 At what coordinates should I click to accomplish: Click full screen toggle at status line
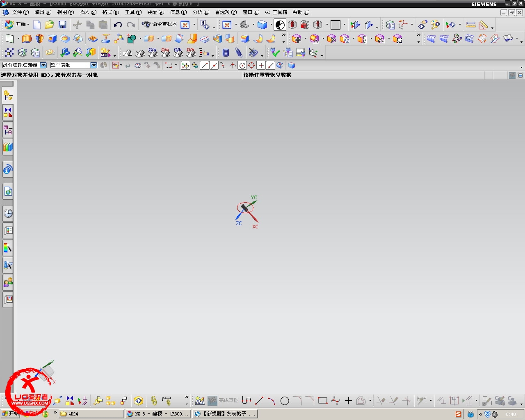coord(520,75)
